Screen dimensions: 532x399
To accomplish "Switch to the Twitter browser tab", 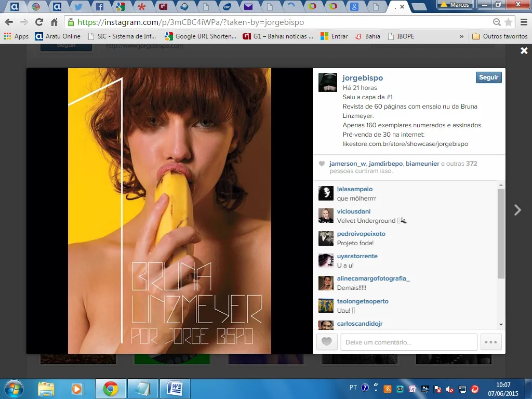I will (78, 6).
